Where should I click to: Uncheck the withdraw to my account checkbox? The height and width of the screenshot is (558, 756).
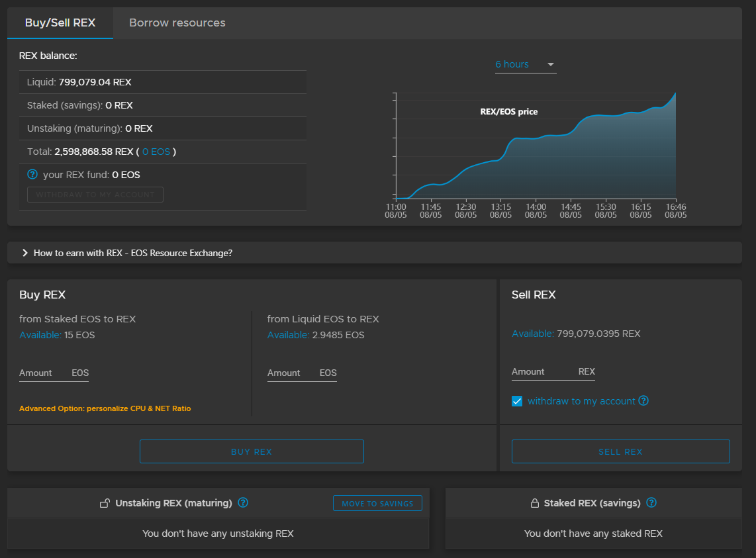[517, 401]
